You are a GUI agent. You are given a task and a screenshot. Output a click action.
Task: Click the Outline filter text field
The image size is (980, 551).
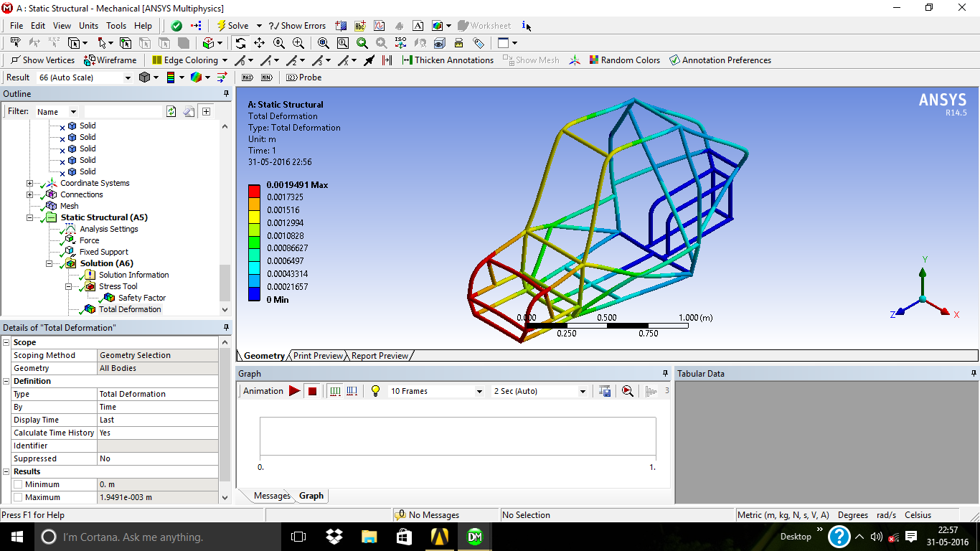click(x=123, y=112)
